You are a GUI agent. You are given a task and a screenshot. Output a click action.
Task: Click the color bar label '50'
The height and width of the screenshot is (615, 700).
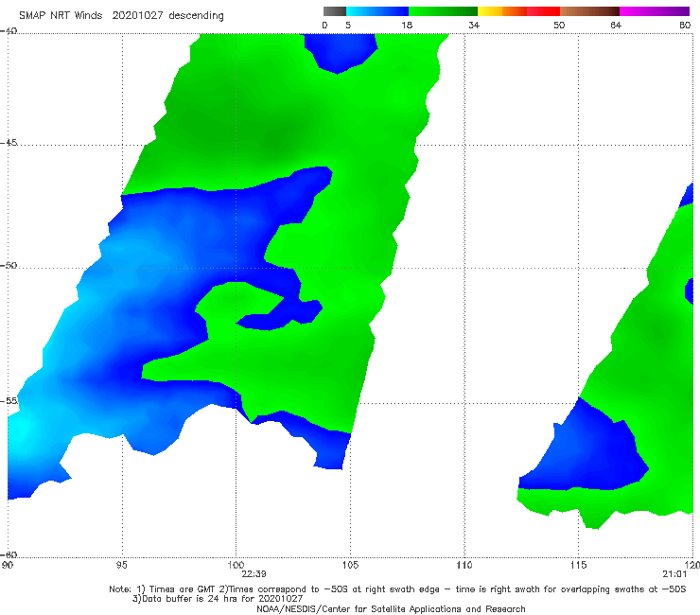(559, 26)
